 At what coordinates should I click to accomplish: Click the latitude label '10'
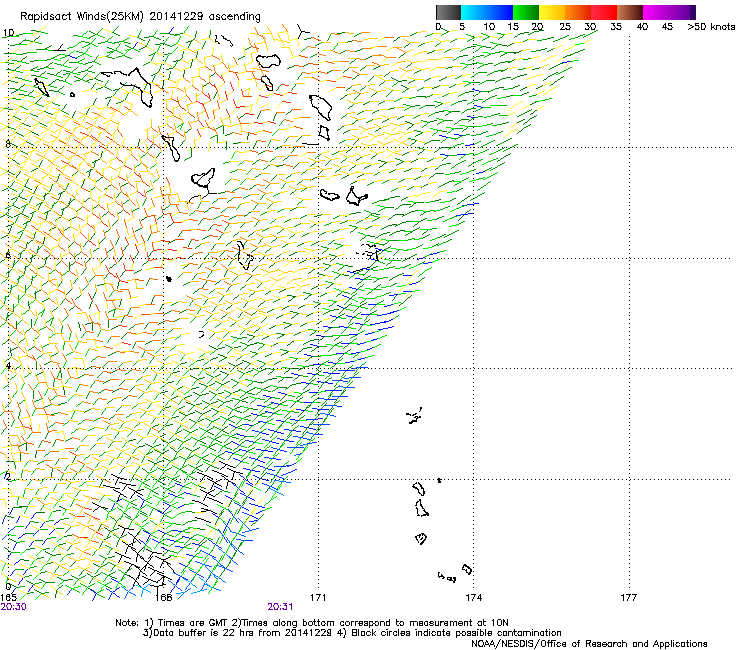click(x=8, y=33)
